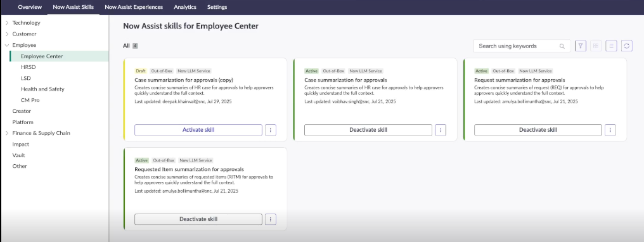Click 'Now Assist skills for Employee Center' heading
Viewport: 644px width, 242px height.
(x=191, y=26)
